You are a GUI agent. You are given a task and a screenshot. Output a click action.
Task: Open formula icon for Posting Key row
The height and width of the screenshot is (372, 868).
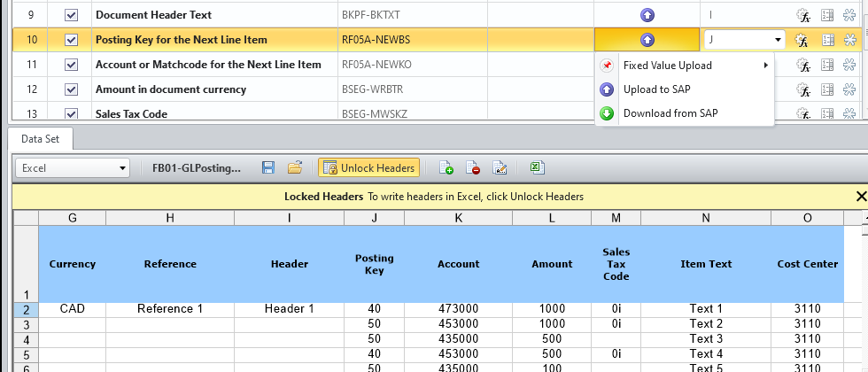pyautogui.click(x=802, y=40)
